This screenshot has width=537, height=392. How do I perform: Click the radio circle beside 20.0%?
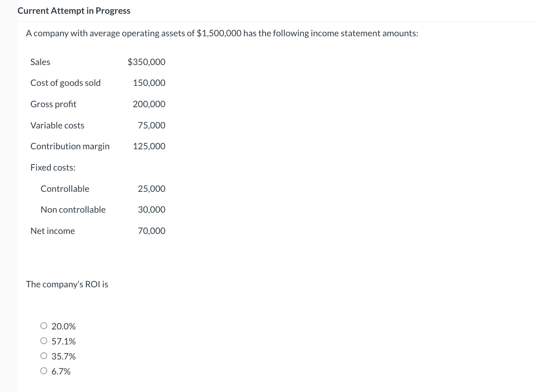coord(43,326)
